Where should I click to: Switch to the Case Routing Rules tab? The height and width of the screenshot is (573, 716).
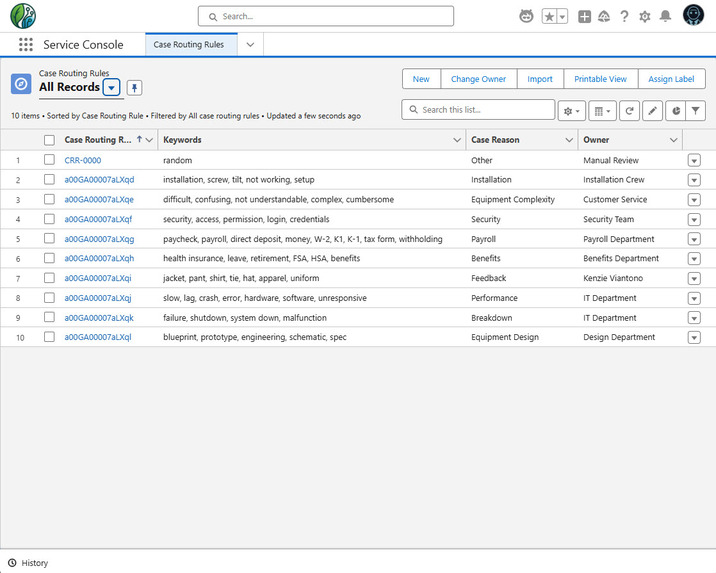[x=191, y=45]
